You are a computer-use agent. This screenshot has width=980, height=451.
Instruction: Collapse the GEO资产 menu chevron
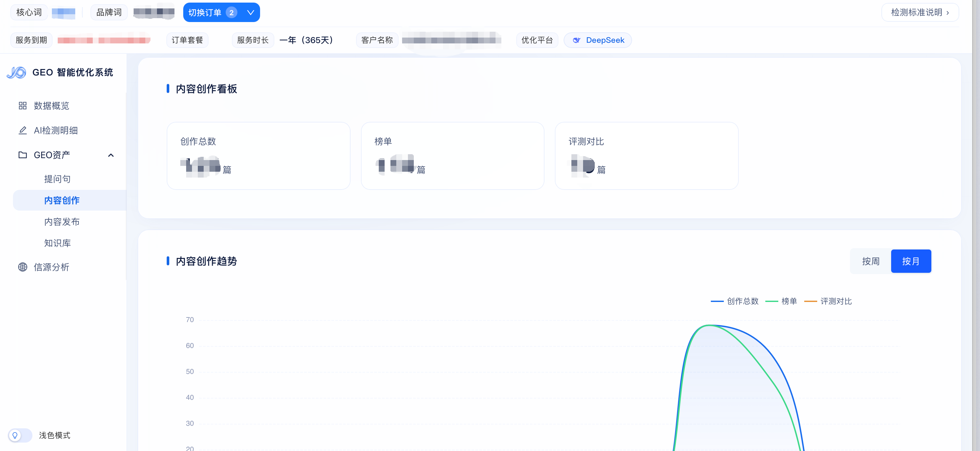111,155
